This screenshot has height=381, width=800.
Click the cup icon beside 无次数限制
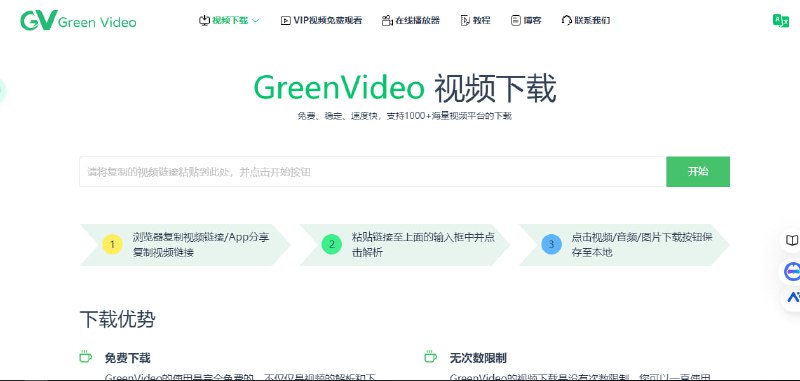point(431,357)
